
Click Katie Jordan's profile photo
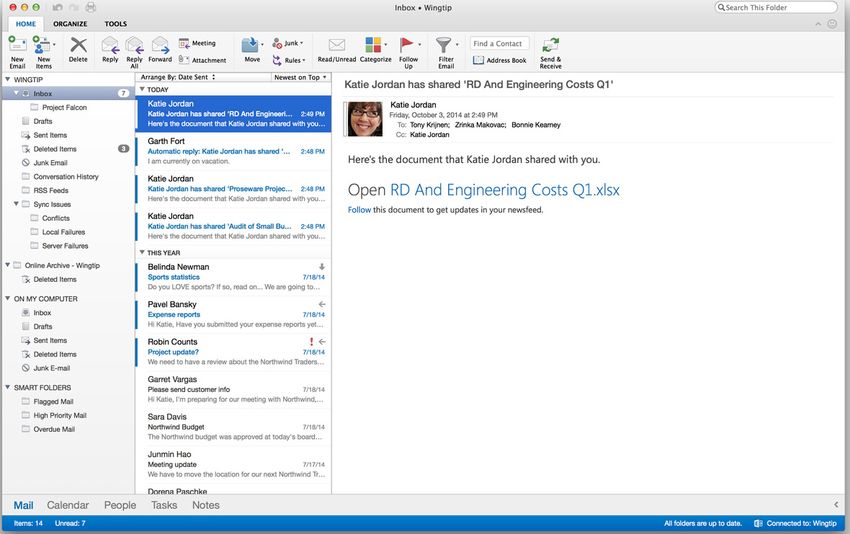tap(364, 119)
